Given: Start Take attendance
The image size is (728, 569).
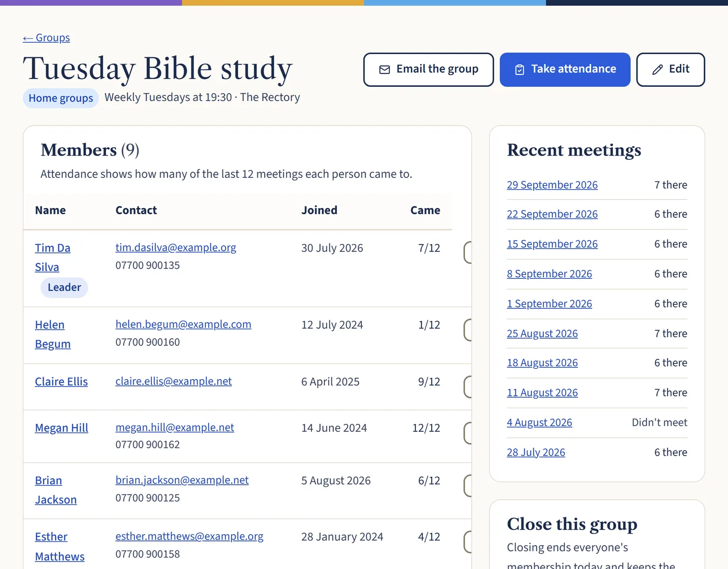Looking at the screenshot, I should coord(565,70).
